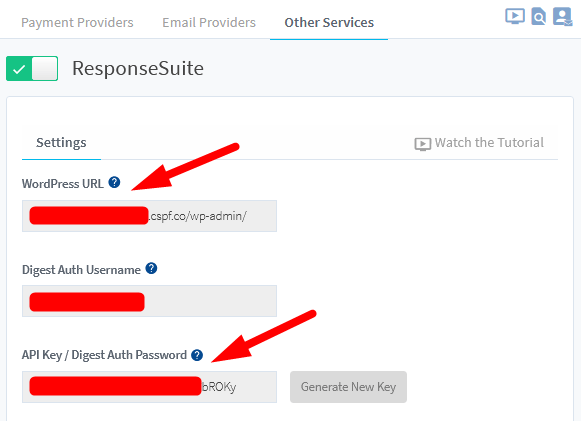Screen dimensions: 581x421
Task: Click the API Key / Digest Auth Password label
Action: 104,355
